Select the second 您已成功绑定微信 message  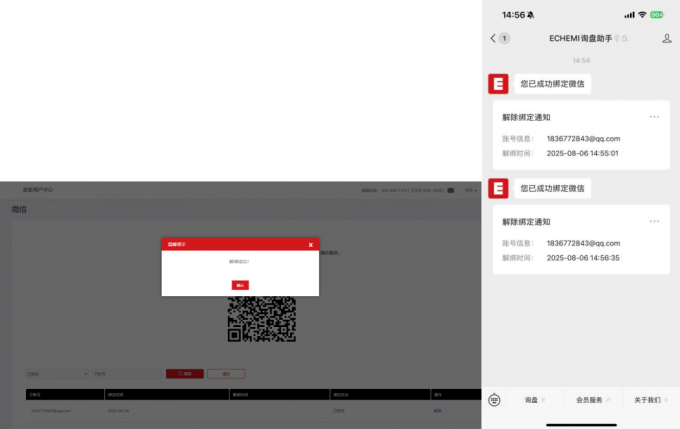coord(552,188)
